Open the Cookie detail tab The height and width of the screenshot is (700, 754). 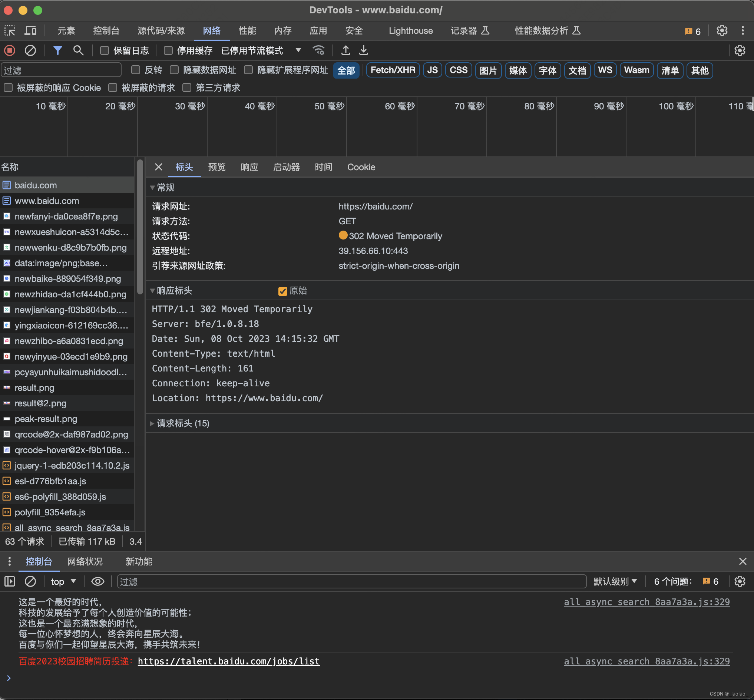pyautogui.click(x=361, y=167)
